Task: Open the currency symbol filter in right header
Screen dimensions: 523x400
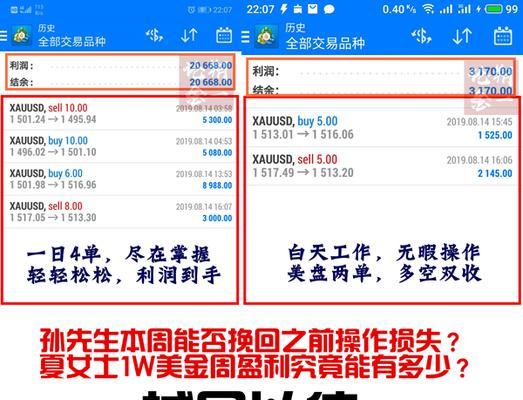Action: coord(421,36)
